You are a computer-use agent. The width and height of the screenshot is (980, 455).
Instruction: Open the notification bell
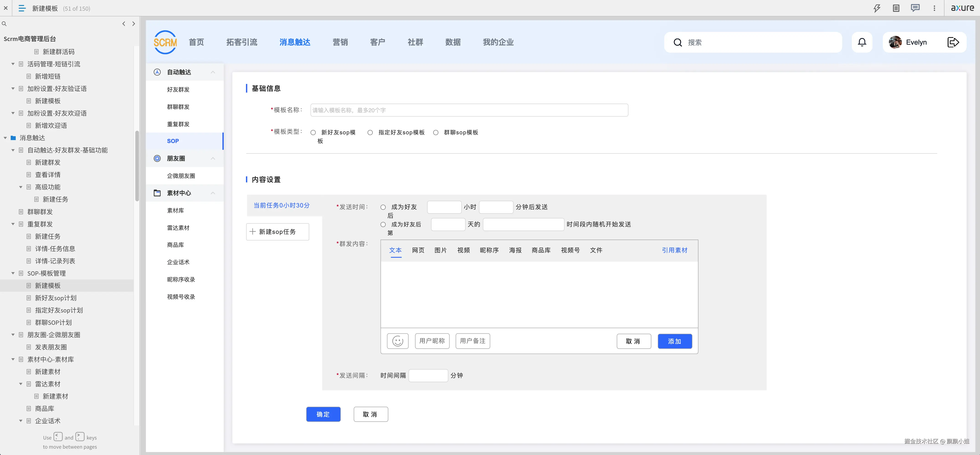point(862,42)
